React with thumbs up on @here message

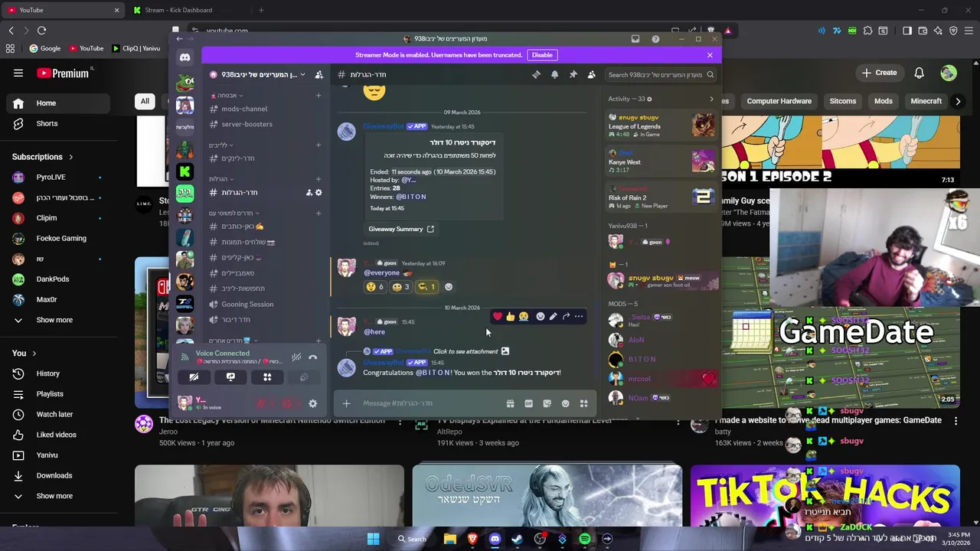(511, 316)
